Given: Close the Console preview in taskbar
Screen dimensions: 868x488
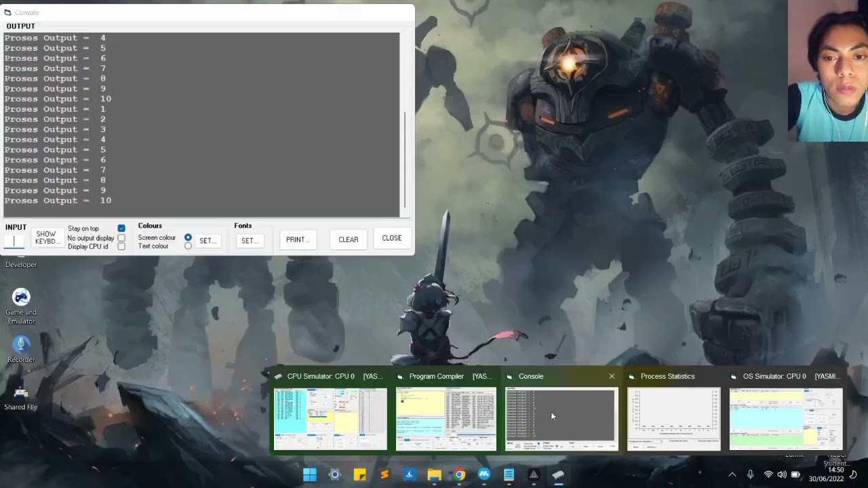Looking at the screenshot, I should [612, 376].
